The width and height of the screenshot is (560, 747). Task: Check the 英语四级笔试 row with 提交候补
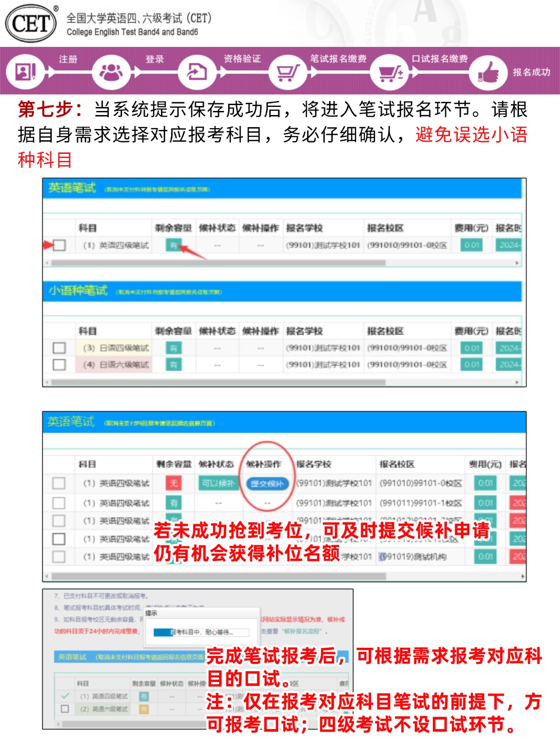(x=59, y=483)
